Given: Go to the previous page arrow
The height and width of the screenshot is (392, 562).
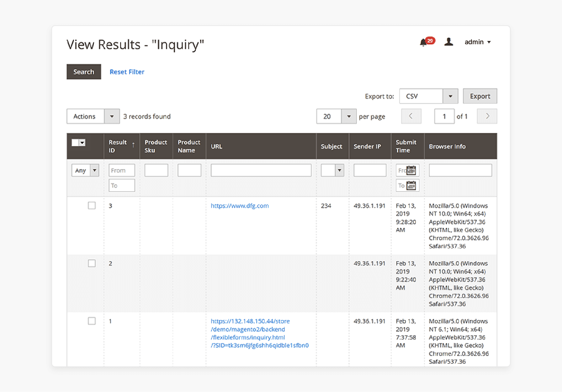Looking at the screenshot, I should coord(411,116).
